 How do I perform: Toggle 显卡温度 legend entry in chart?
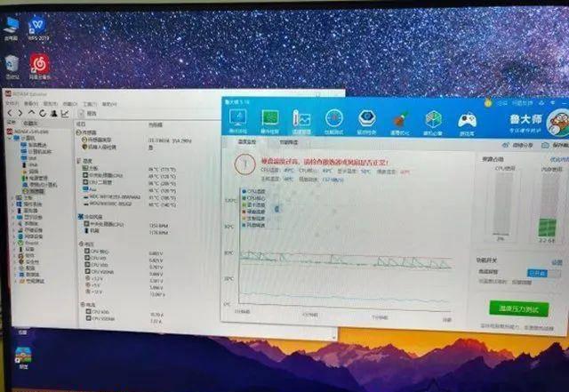(253, 204)
